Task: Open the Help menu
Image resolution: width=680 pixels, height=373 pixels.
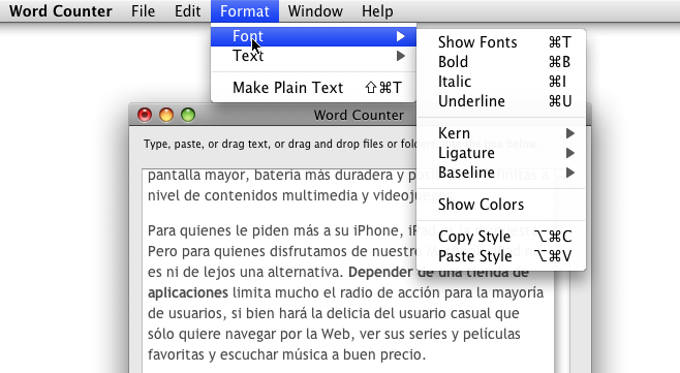Action: pos(377,11)
